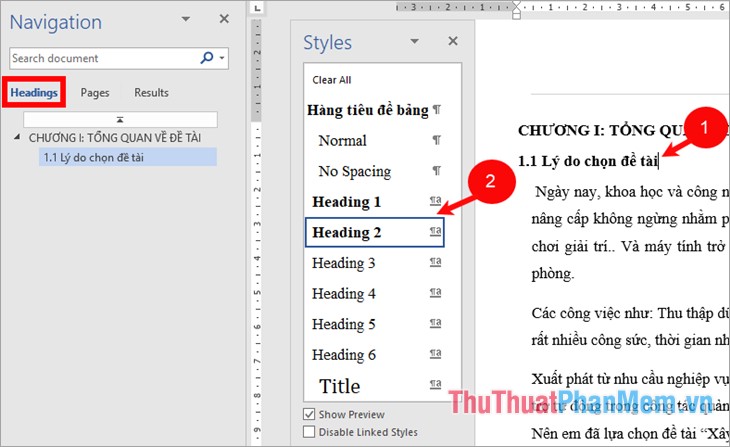This screenshot has height=447, width=730.
Task: Click linked style icon beside Heading 4
Action: click(x=435, y=292)
